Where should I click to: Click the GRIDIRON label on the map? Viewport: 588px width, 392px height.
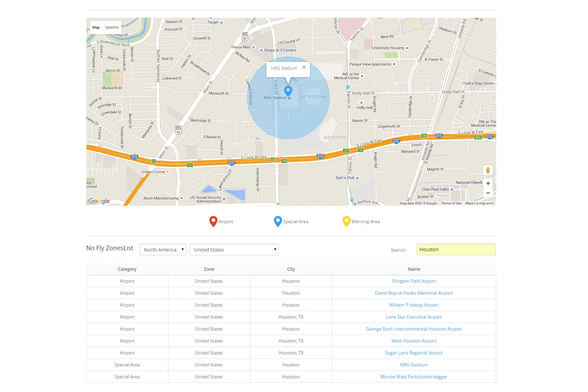[335, 137]
